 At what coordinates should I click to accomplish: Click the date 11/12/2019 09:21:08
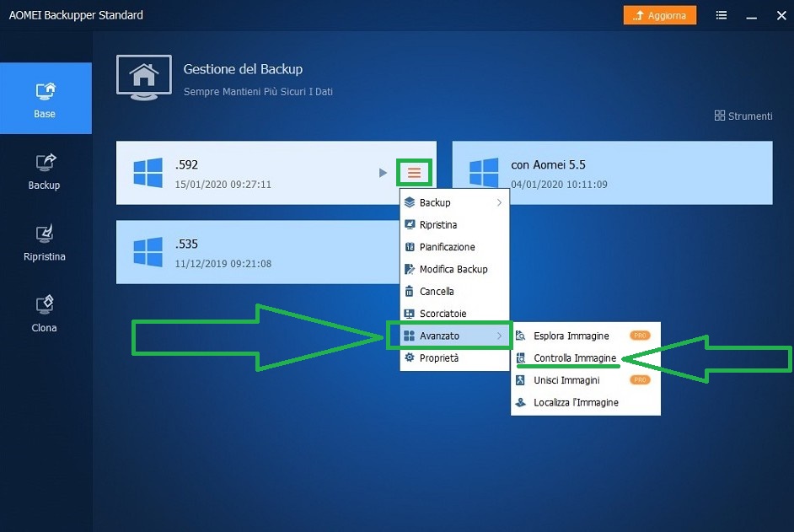223,263
